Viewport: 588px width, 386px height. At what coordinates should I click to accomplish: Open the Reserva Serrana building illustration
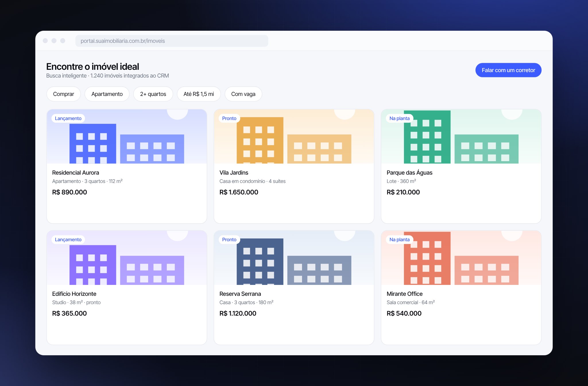[x=294, y=258]
